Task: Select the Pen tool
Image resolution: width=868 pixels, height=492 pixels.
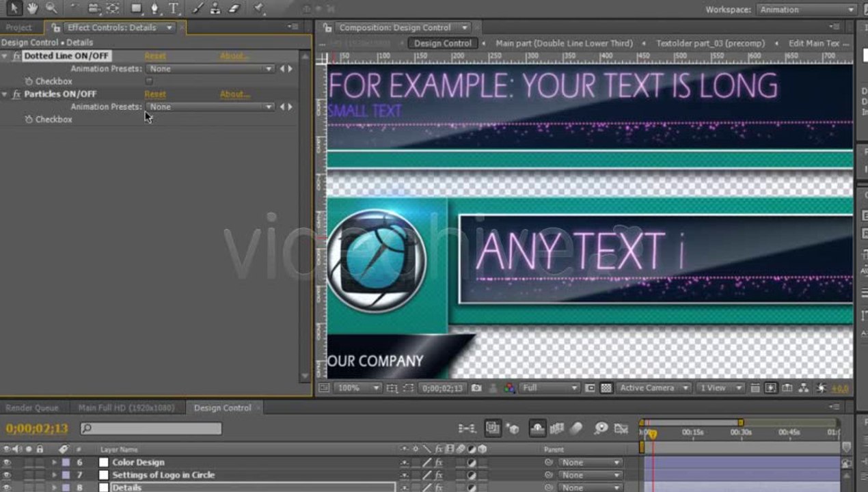Action: [154, 8]
